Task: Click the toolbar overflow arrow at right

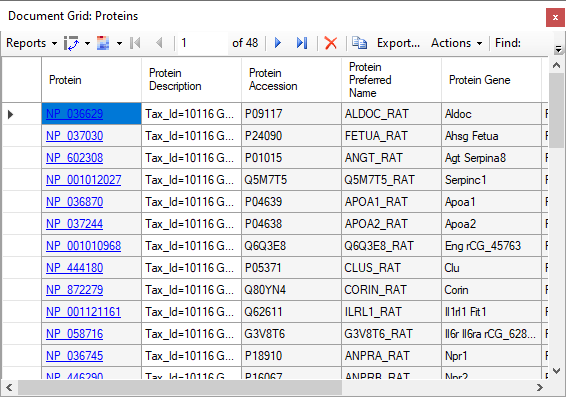Action: point(558,49)
